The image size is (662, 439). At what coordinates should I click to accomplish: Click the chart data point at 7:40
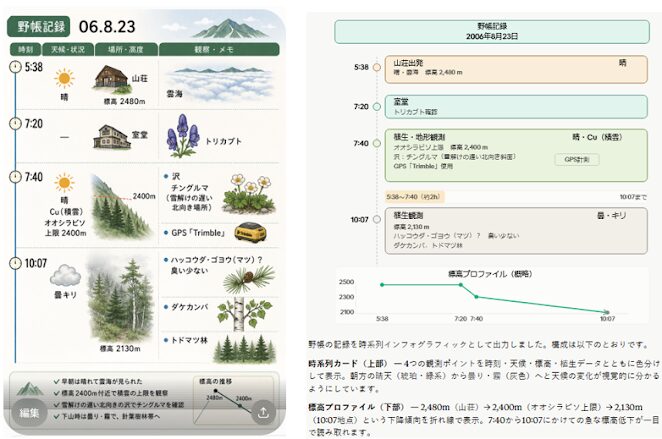tap(476, 297)
